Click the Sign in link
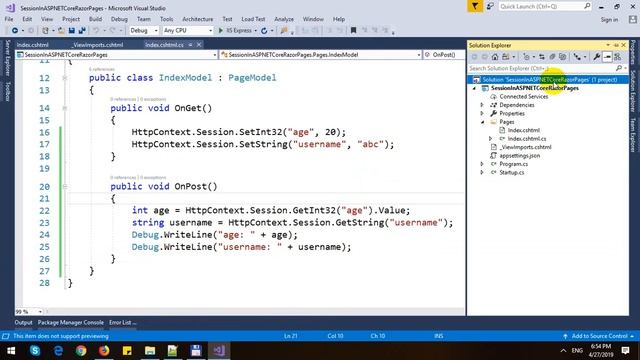Screen dimensions: 640x360 (609, 20)
